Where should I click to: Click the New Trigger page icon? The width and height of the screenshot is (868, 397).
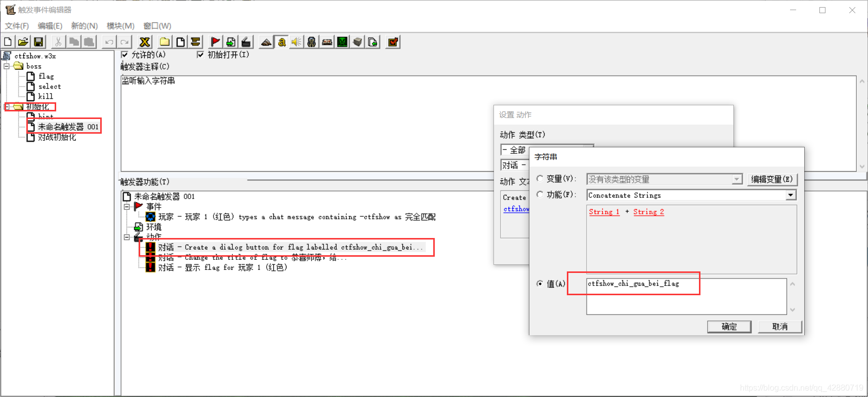click(180, 42)
